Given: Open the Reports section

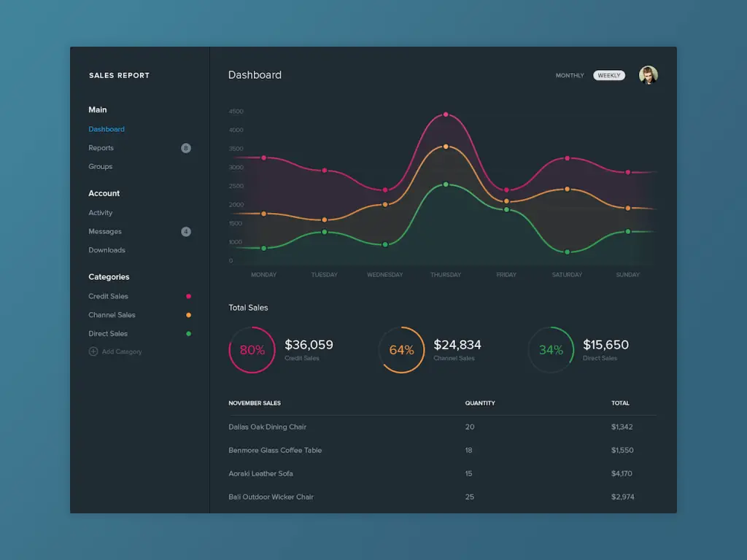Looking at the screenshot, I should (101, 148).
